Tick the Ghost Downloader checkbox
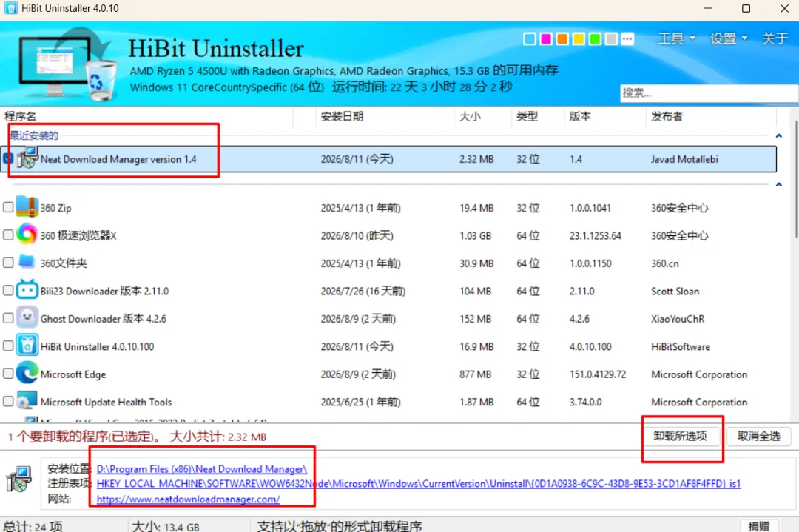Screen dimensions: 799x532 [x=8, y=318]
